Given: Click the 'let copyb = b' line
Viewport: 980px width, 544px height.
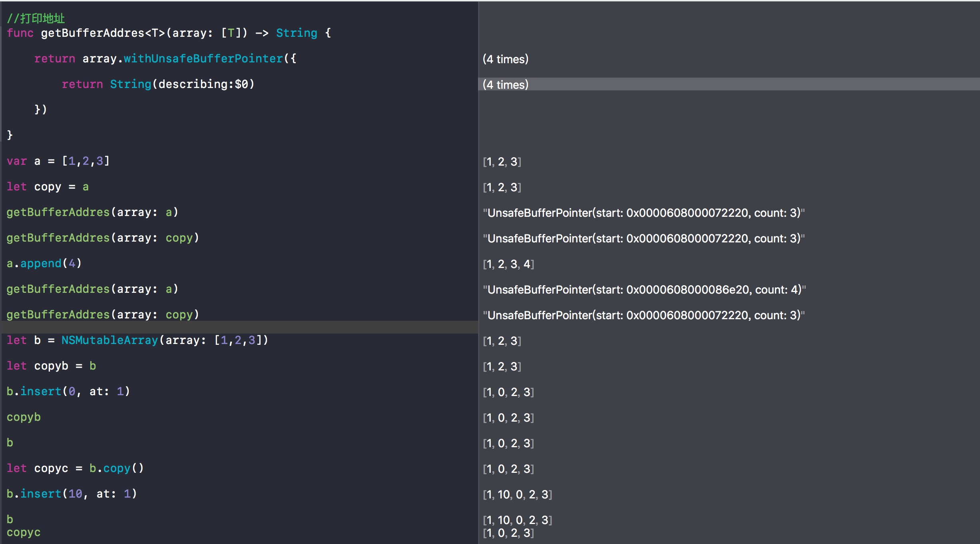Looking at the screenshot, I should coord(51,366).
